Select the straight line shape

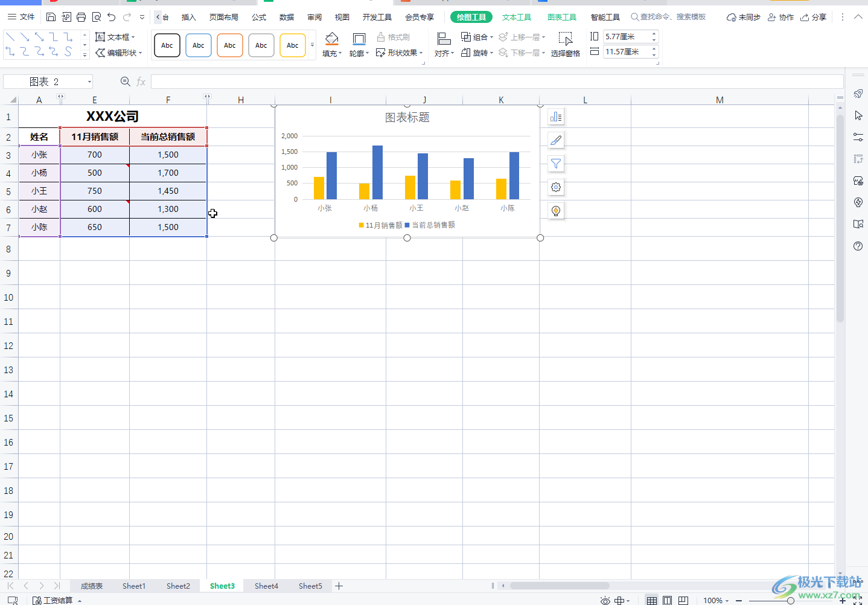click(10, 37)
